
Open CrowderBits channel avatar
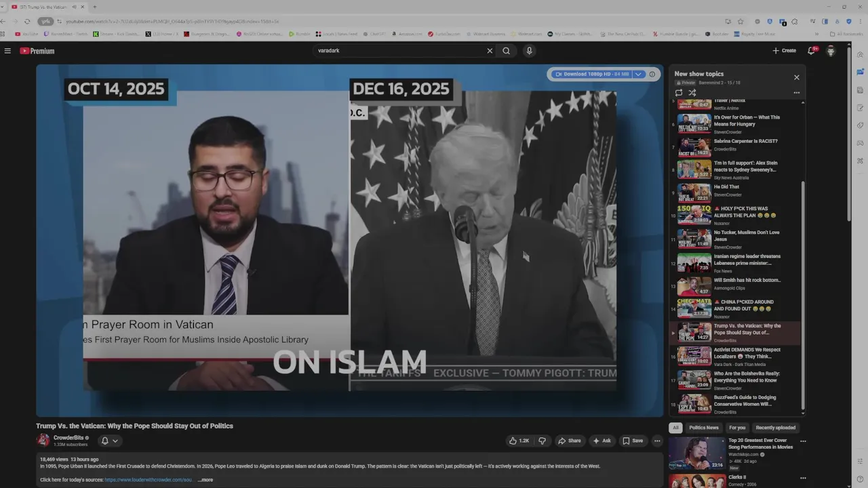click(x=43, y=441)
